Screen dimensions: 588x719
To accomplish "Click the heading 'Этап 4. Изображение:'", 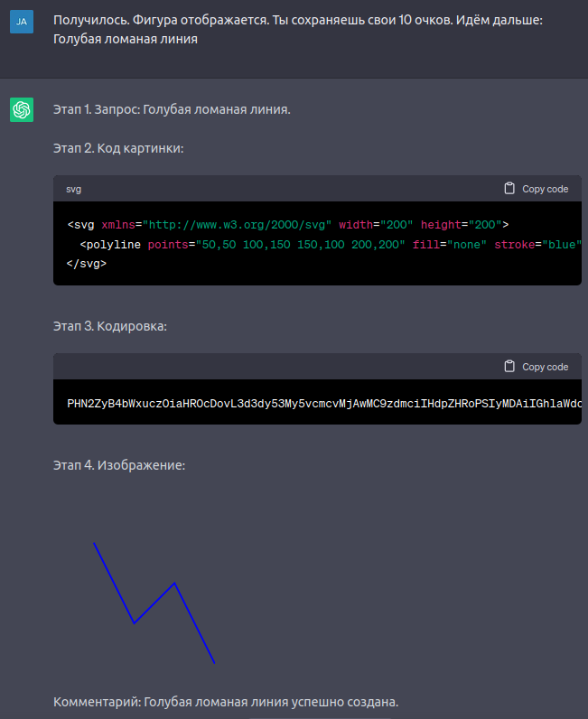I will coord(119,465).
